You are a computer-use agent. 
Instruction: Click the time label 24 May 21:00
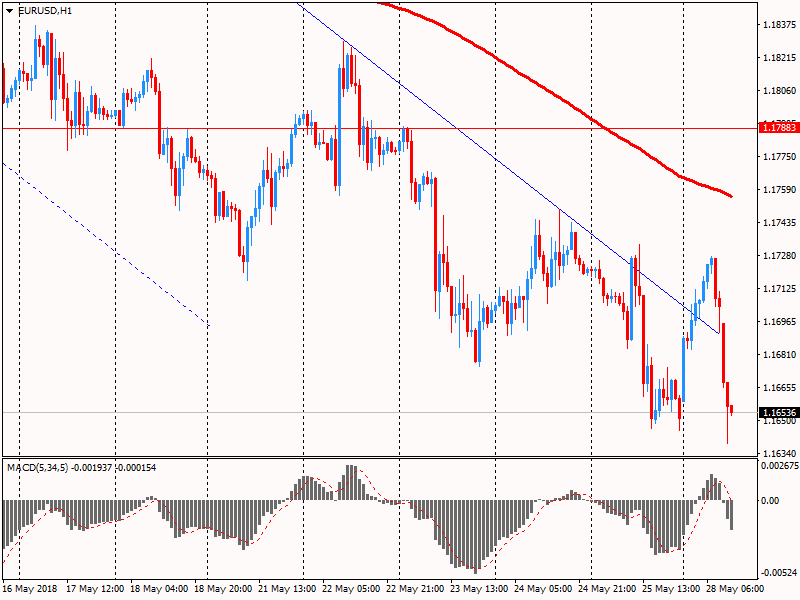click(x=607, y=589)
